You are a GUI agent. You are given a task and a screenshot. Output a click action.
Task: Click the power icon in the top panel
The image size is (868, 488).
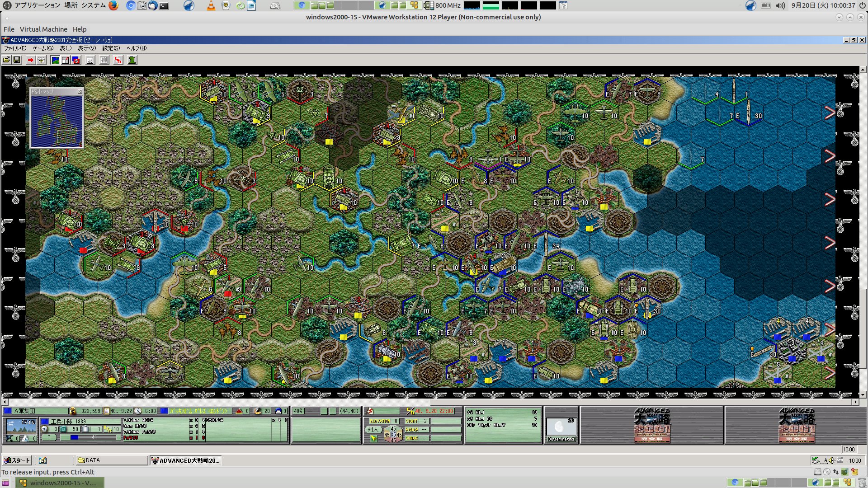[862, 5]
